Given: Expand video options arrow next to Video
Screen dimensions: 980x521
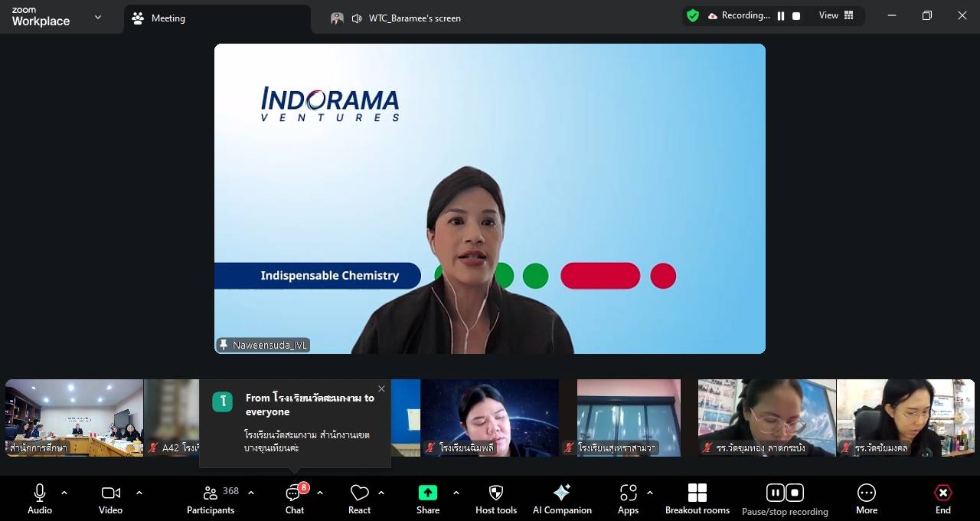Looking at the screenshot, I should pyautogui.click(x=139, y=493).
